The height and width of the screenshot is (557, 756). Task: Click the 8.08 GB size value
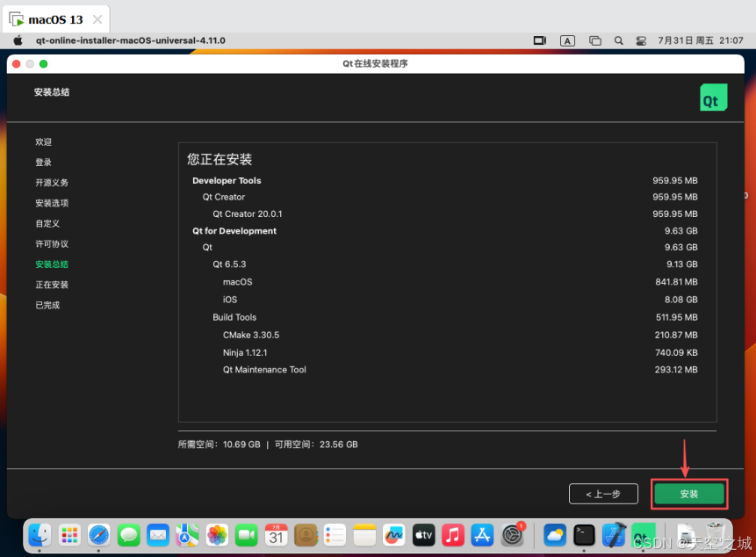[680, 300]
